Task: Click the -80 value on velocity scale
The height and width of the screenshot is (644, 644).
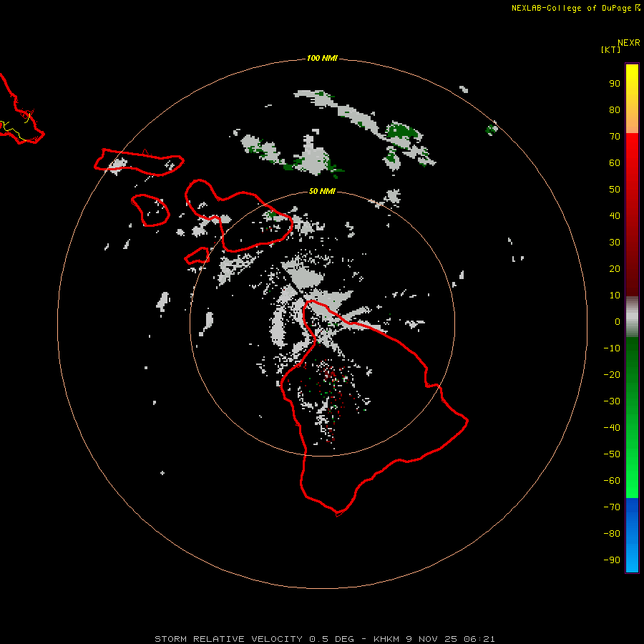Action: coord(612,534)
